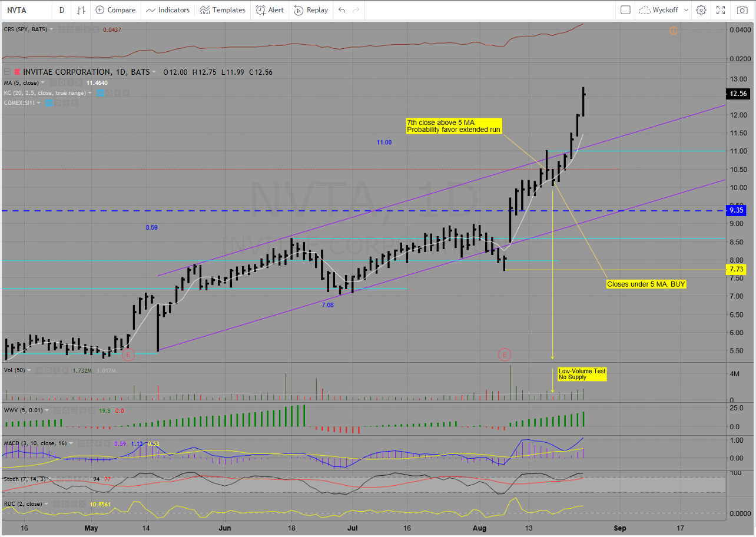Click the layout selection square icon
The width and height of the screenshot is (756, 537).
coord(625,10)
